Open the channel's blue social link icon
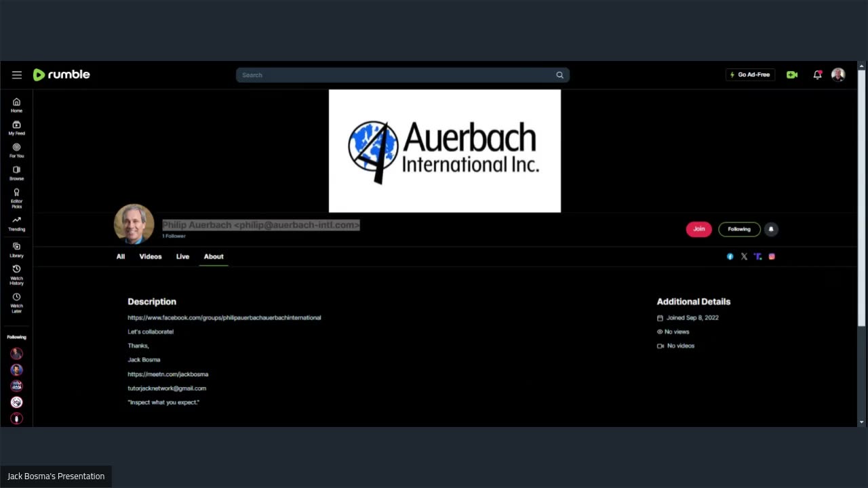Image resolution: width=868 pixels, height=488 pixels. 730,257
